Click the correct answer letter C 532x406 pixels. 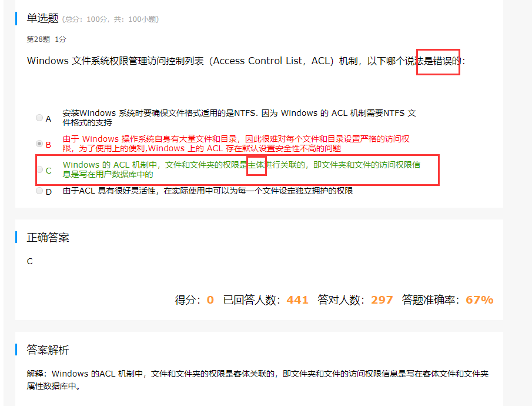click(30, 261)
